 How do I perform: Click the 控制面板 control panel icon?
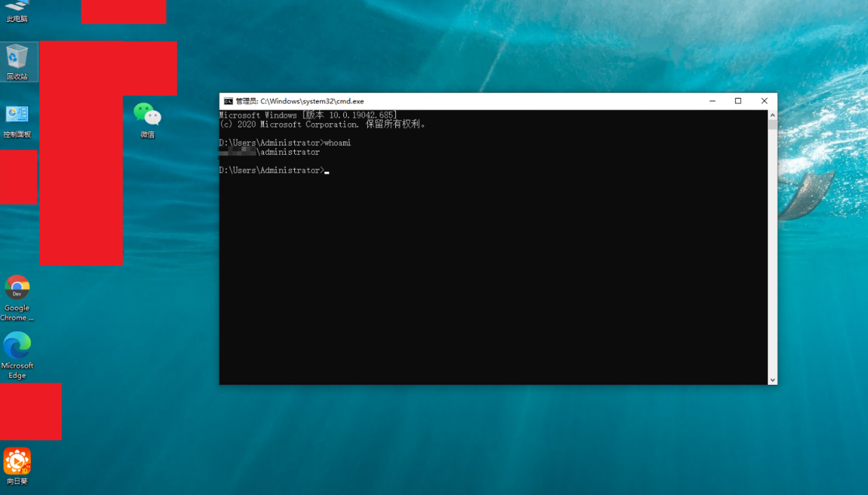(x=17, y=118)
